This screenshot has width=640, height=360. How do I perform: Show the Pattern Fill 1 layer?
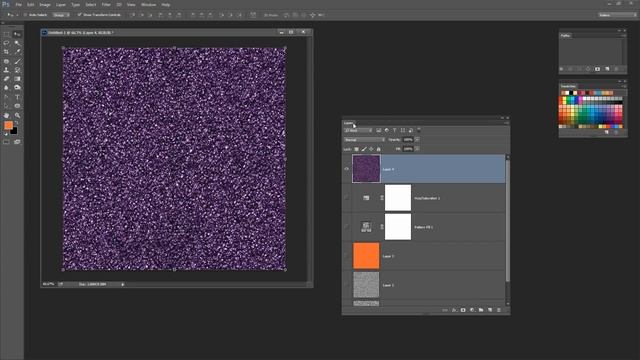pos(347,227)
